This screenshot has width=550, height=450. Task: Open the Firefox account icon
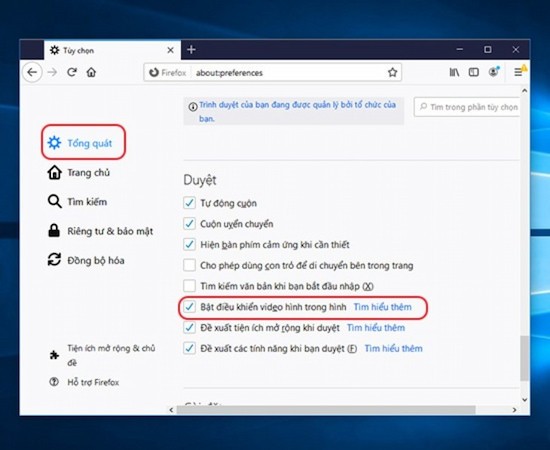tap(494, 72)
